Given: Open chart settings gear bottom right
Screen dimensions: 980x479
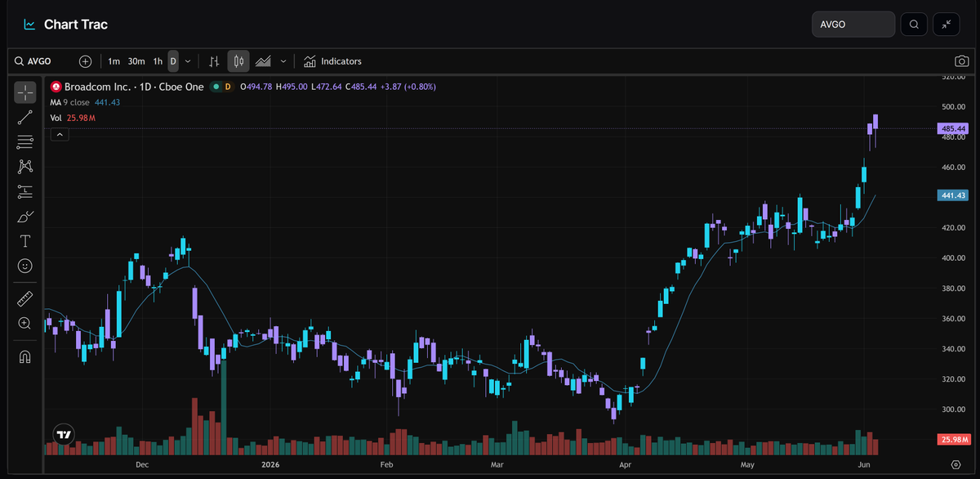Looking at the screenshot, I should 954,463.
